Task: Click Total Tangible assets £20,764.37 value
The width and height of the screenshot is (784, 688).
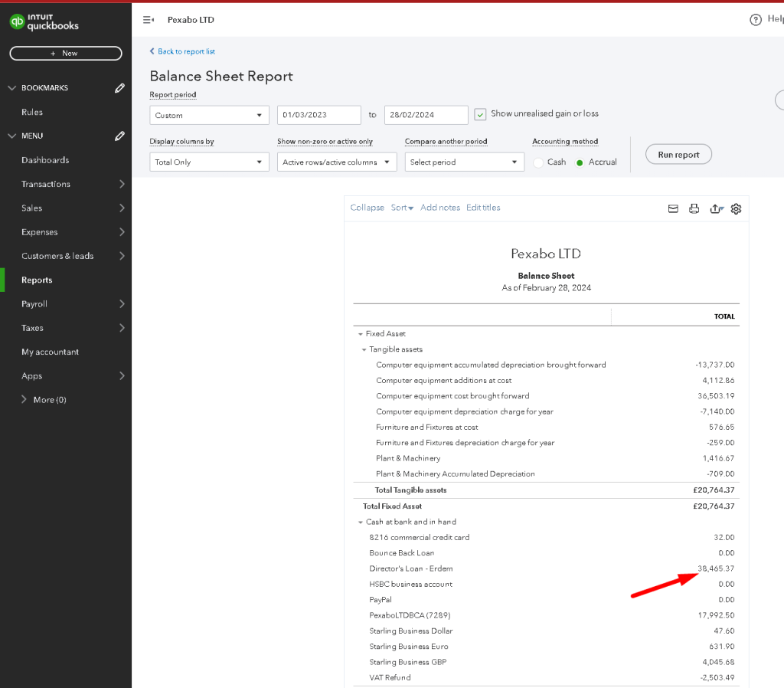Action: 714,490
